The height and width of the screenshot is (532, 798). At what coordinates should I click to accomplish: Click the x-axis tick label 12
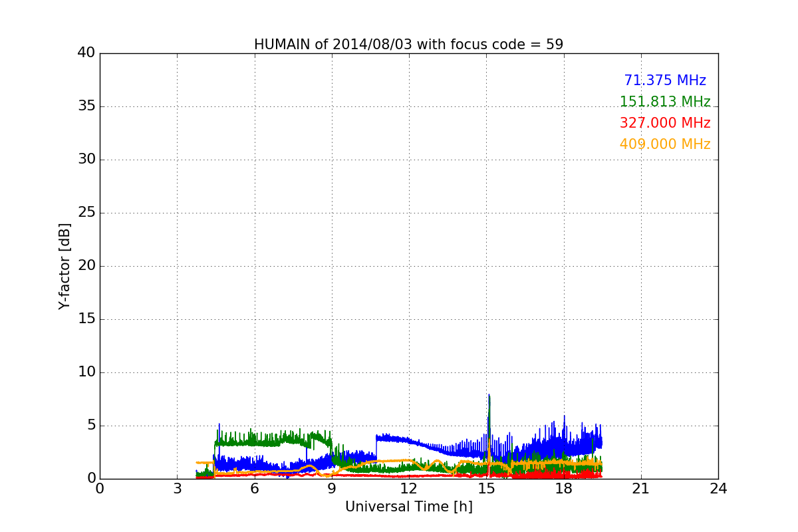409,488
